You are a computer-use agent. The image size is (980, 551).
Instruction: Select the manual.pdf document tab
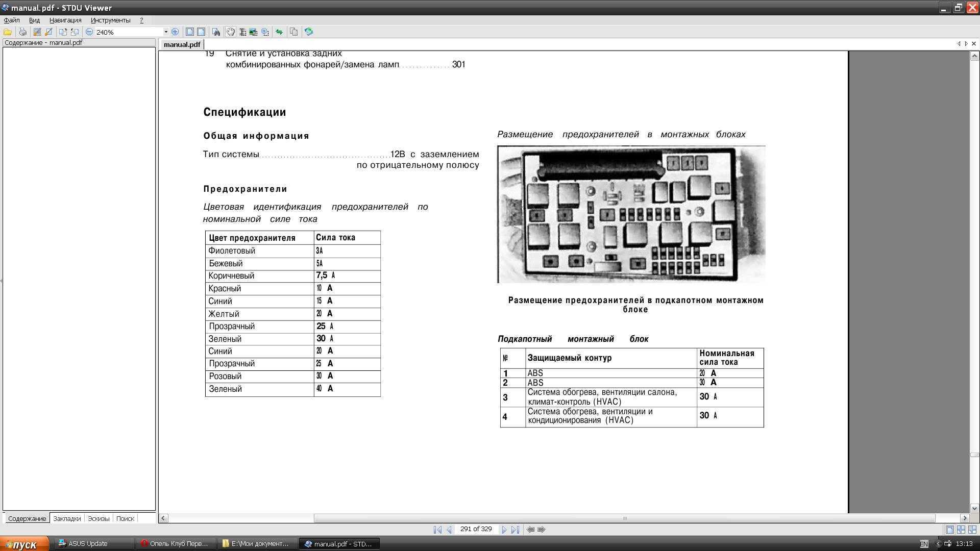(x=182, y=44)
